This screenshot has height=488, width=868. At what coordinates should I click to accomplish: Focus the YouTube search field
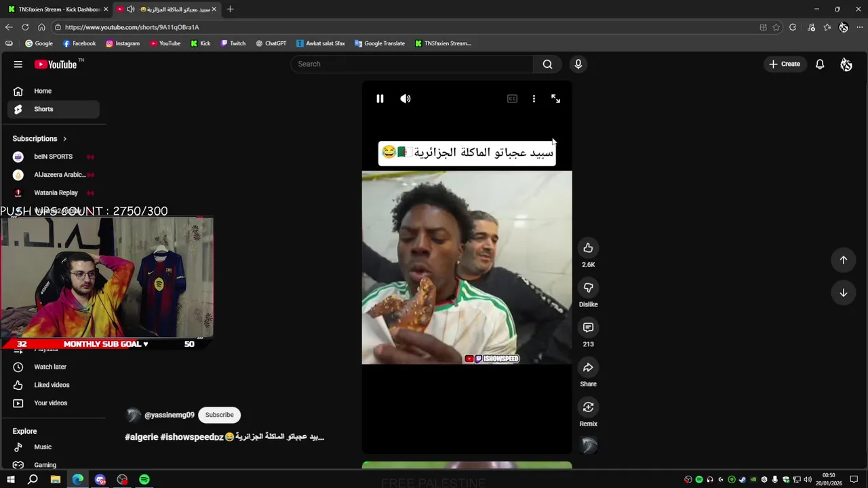[412, 64]
